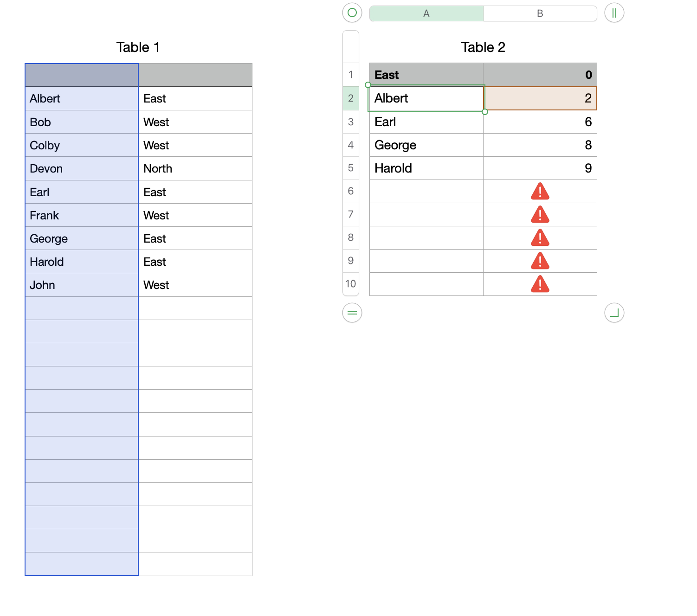Click the error warning icon in row 7

click(540, 215)
